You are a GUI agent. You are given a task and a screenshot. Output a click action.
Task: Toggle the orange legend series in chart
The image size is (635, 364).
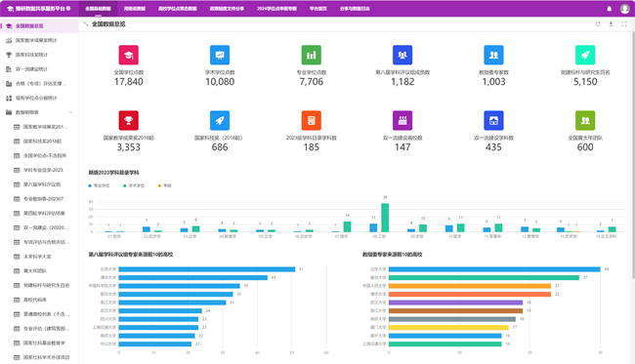[x=165, y=185]
